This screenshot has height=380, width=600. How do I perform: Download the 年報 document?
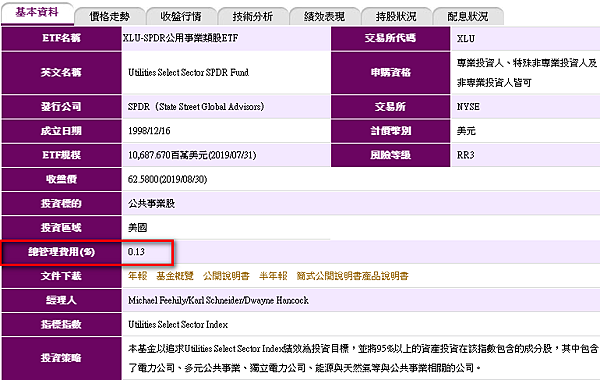pos(137,276)
